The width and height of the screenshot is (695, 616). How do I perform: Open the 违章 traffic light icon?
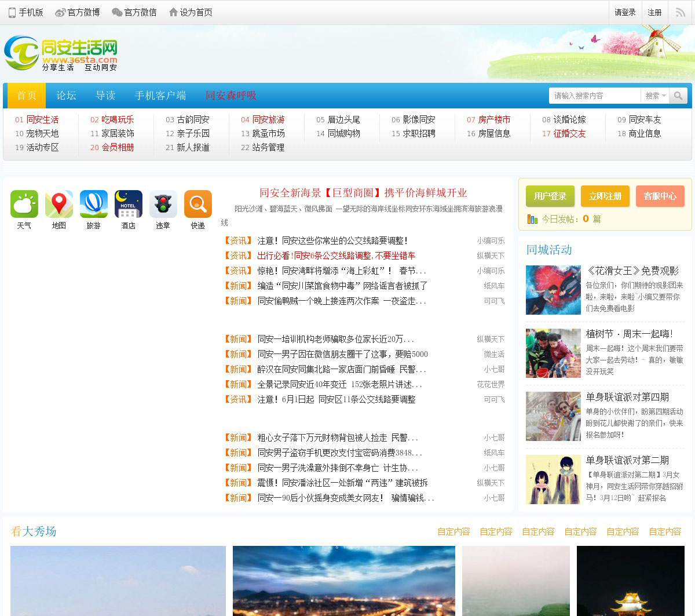pos(163,205)
